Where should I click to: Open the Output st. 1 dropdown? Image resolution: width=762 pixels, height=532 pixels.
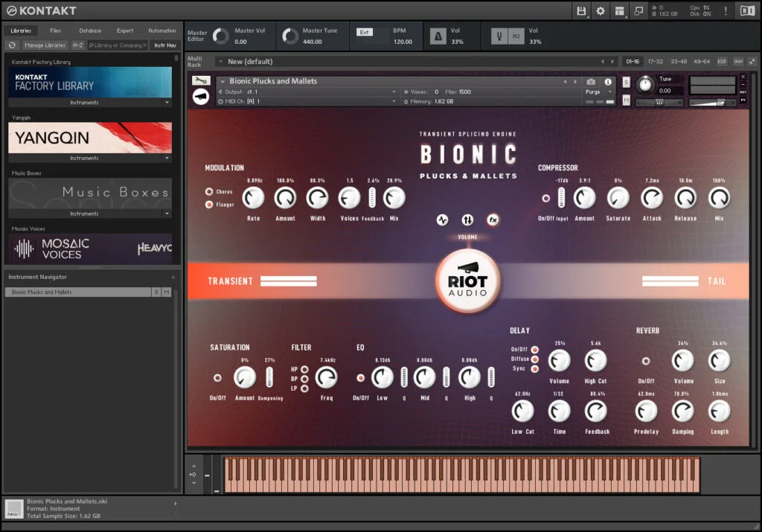[x=307, y=92]
